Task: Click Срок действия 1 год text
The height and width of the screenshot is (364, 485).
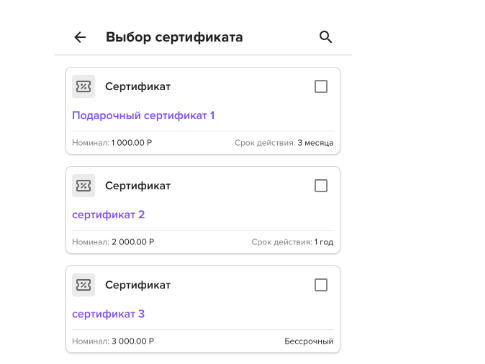Action: pyautogui.click(x=292, y=242)
